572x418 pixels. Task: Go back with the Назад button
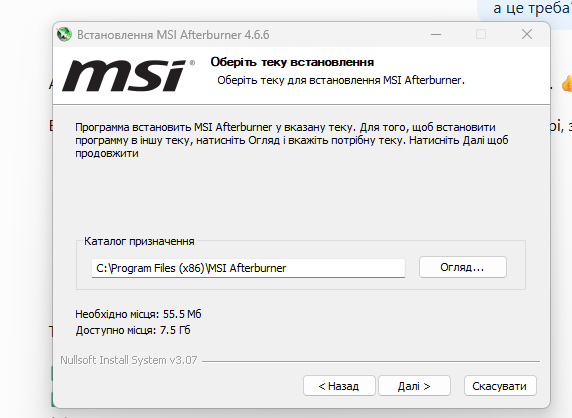click(x=339, y=386)
